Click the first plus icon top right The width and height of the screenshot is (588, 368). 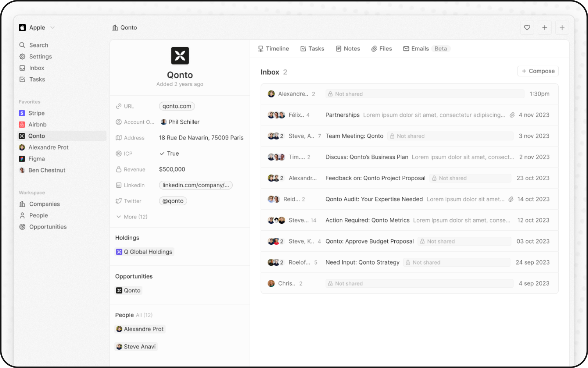544,28
